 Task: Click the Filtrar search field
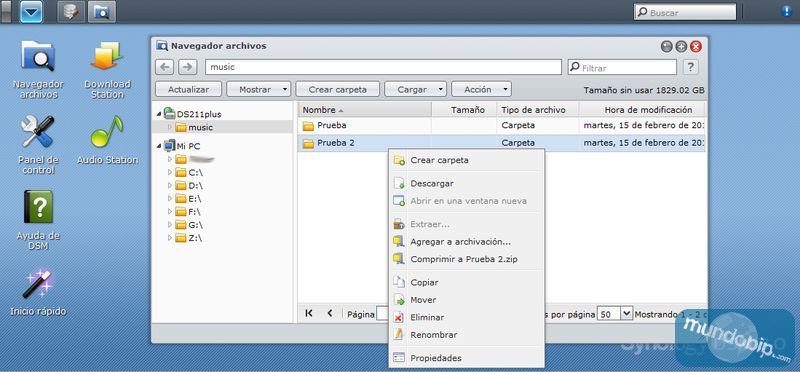(622, 67)
